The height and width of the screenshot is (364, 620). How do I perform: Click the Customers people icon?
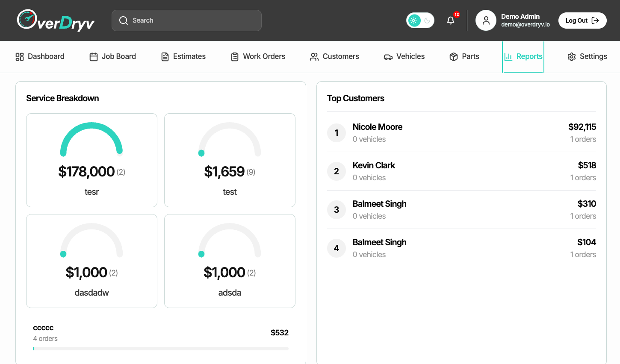pos(314,57)
